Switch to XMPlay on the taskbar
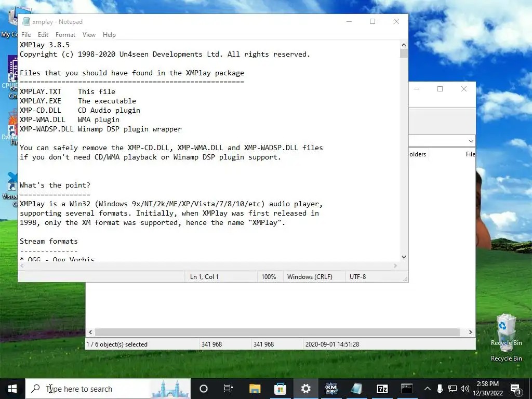This screenshot has height=399, width=532. click(x=331, y=389)
